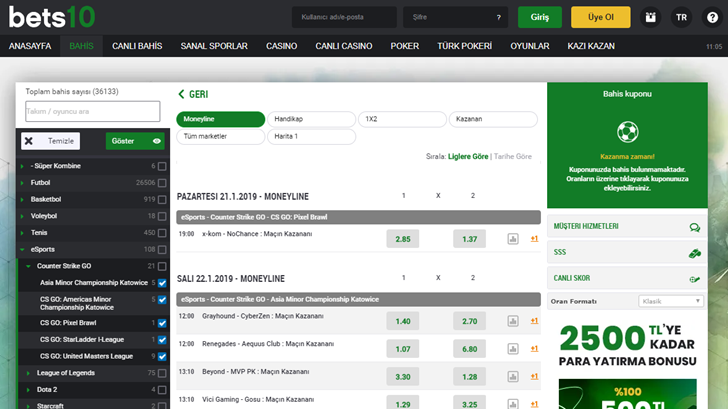Click the Şifre password field
Viewport: 728px width, 409px height.
[455, 18]
